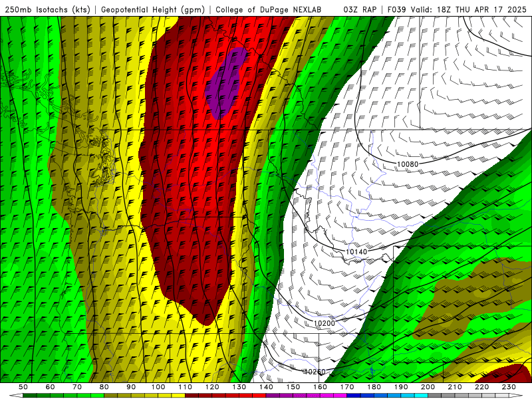
Task: Click the colorbar value 130
Action: pyautogui.click(x=239, y=387)
